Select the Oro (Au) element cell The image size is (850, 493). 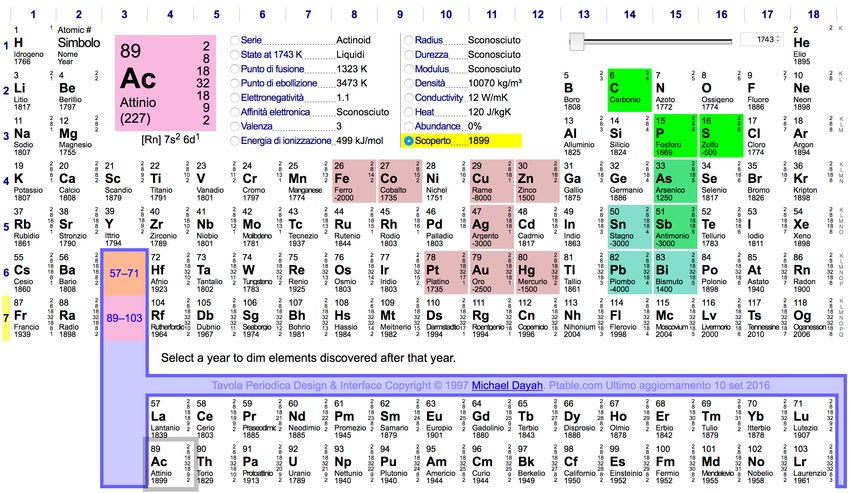tap(492, 272)
